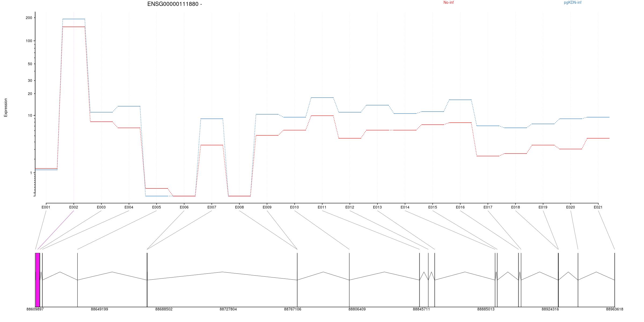Screen dimensions: 644x322
Task: Click the magenta highlighted exon block
Action: pyautogui.click(x=38, y=280)
